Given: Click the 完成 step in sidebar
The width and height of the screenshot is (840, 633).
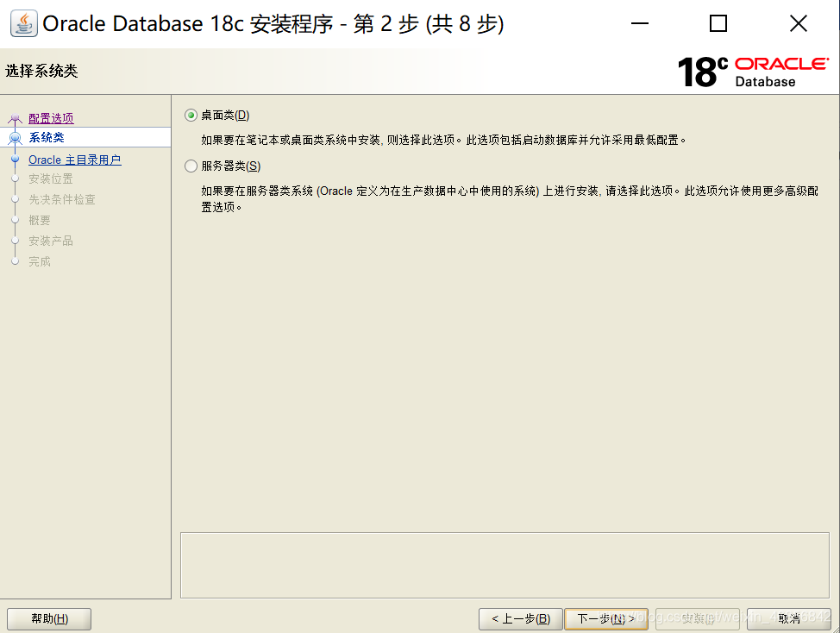Looking at the screenshot, I should 41,261.
